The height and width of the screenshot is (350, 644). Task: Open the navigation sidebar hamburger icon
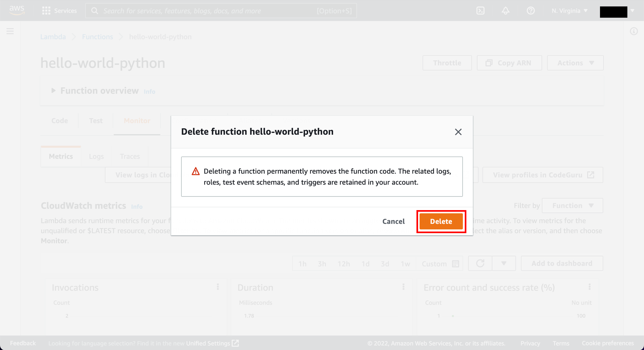pyautogui.click(x=10, y=31)
